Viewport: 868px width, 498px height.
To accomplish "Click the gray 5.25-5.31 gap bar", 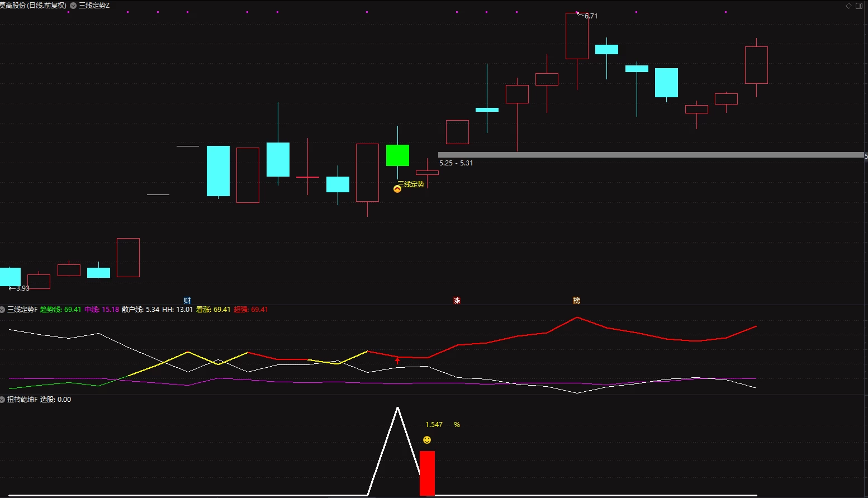I will [x=651, y=155].
